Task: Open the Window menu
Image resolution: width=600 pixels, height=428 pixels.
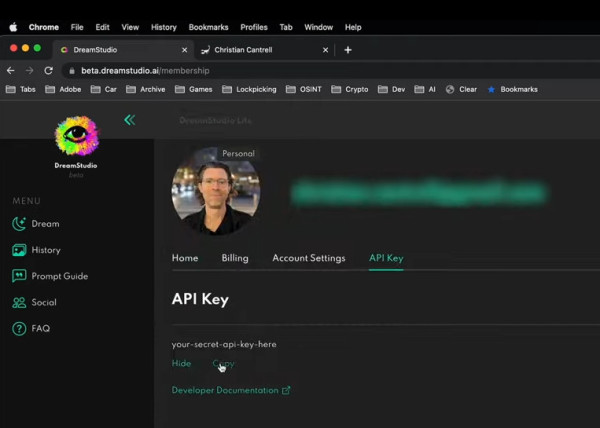Action: [x=319, y=27]
